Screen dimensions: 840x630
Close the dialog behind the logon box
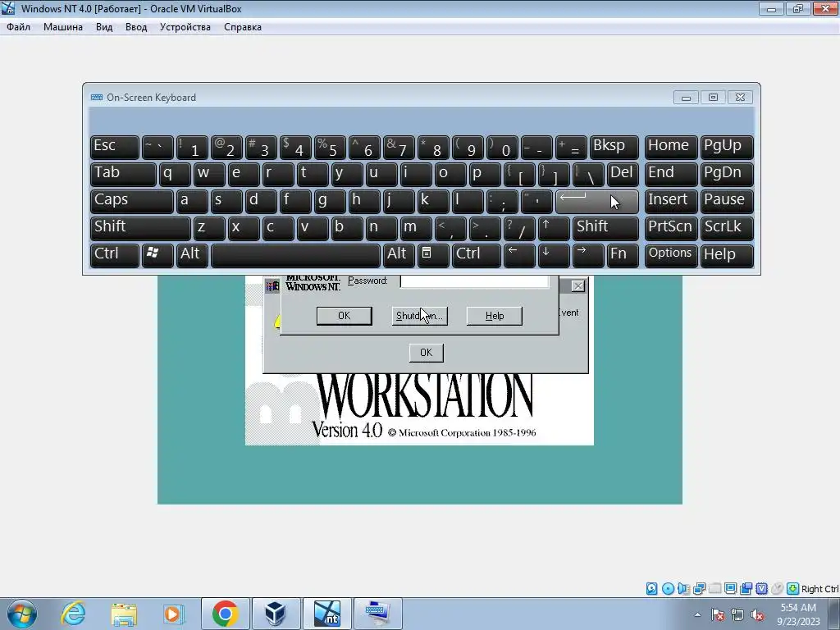577,286
